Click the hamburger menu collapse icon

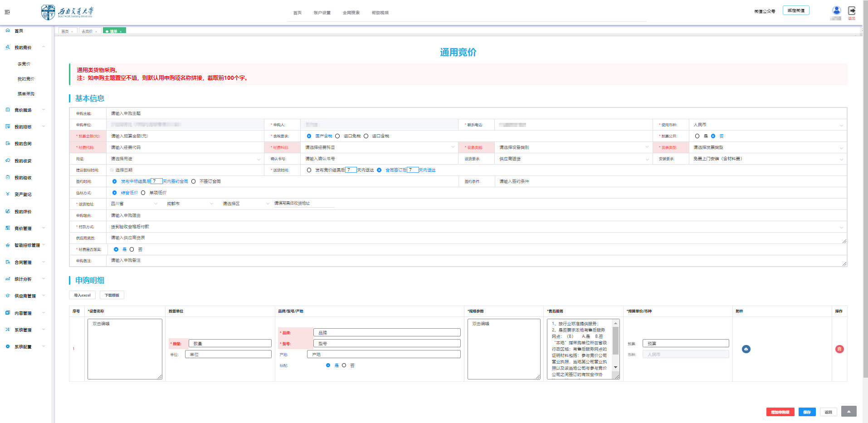tap(7, 12)
